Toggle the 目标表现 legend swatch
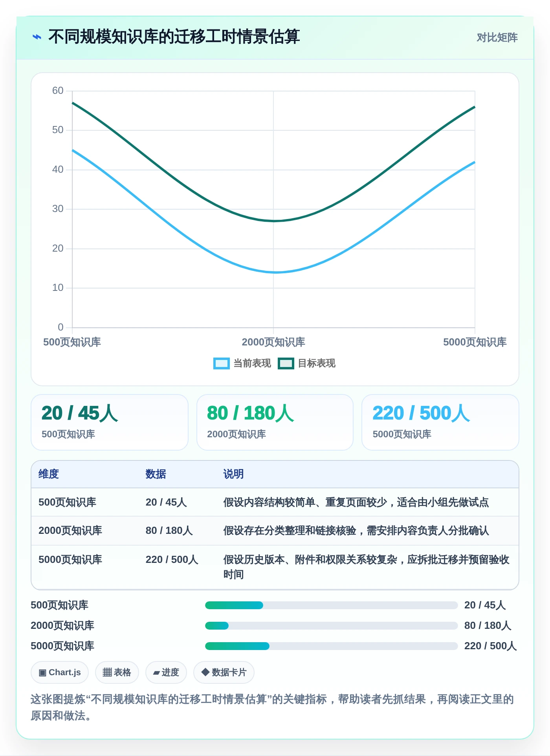The width and height of the screenshot is (550, 756). (286, 363)
